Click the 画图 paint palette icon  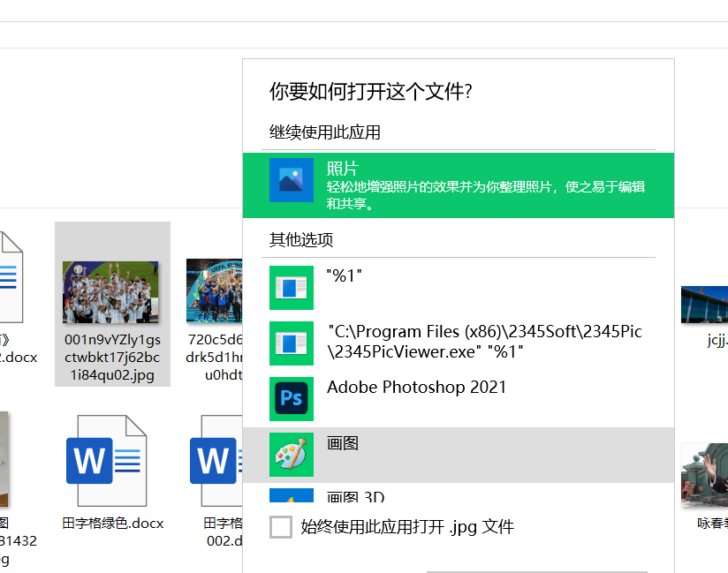point(292,455)
